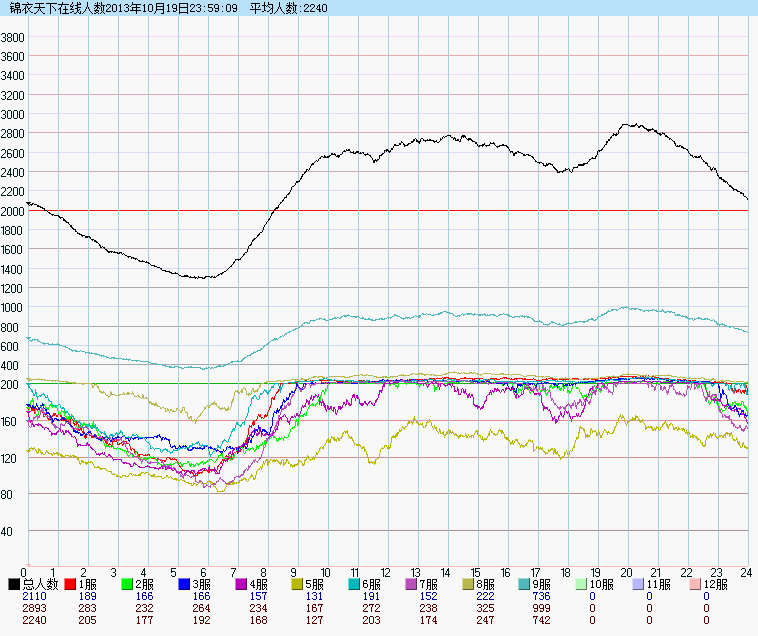Select the green 2服 legend swatch
This screenshot has height=636, width=758.
click(128, 583)
